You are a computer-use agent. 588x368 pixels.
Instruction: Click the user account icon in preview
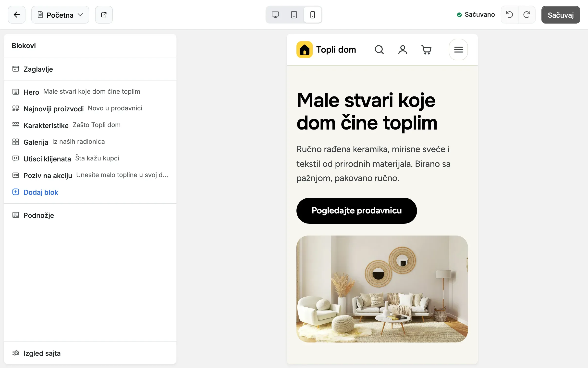(x=403, y=50)
